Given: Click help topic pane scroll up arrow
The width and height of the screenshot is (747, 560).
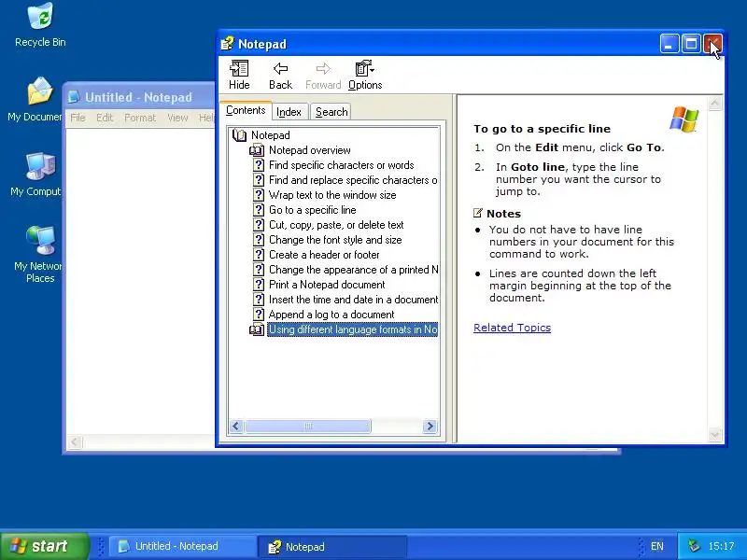Looking at the screenshot, I should 715,103.
